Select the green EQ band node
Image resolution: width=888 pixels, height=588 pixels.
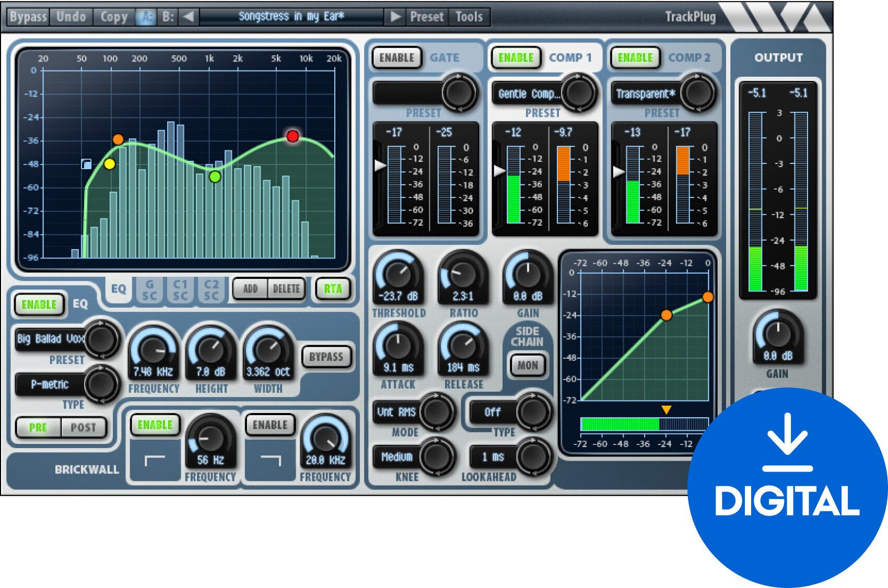coord(215,177)
